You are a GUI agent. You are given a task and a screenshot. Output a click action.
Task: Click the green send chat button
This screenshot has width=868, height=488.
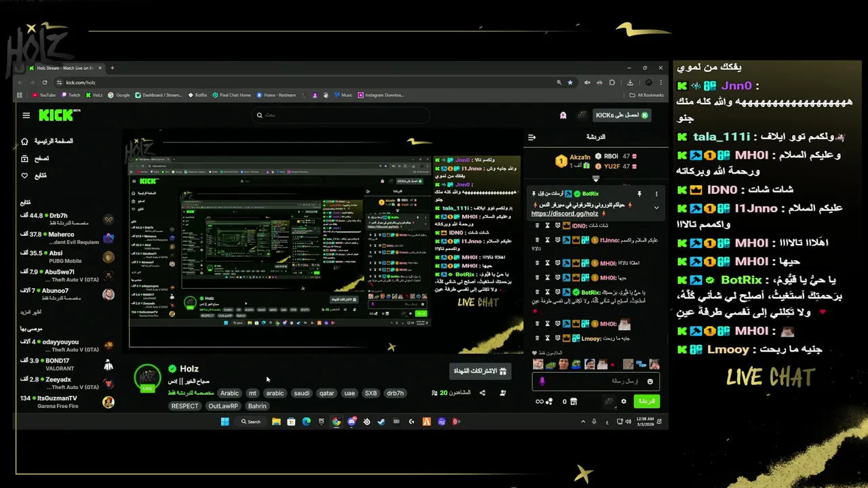(x=647, y=402)
